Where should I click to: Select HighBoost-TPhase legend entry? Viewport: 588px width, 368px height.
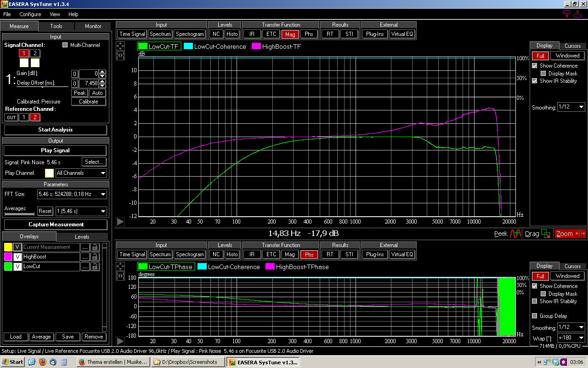[297, 267]
